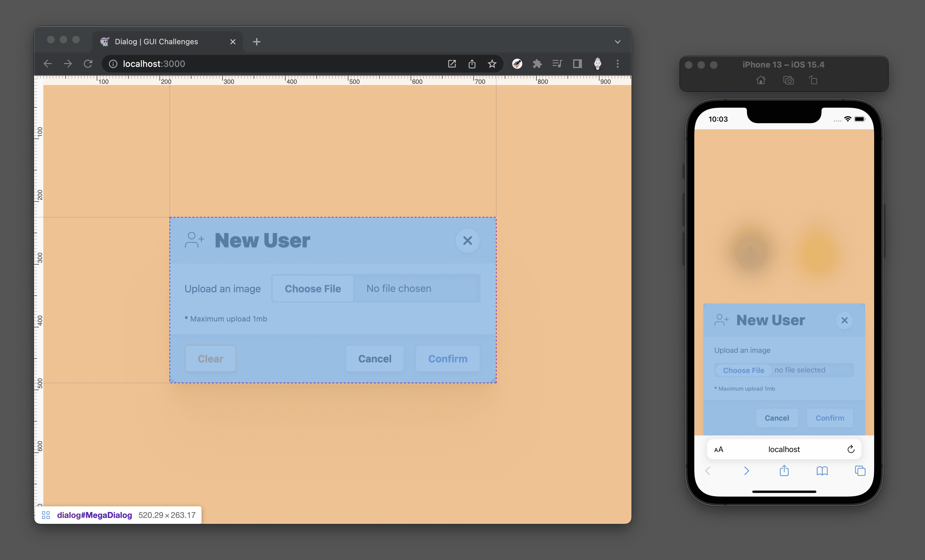Click the Confirm button to submit dialog
Viewport: 925px width, 560px height.
[x=447, y=358]
